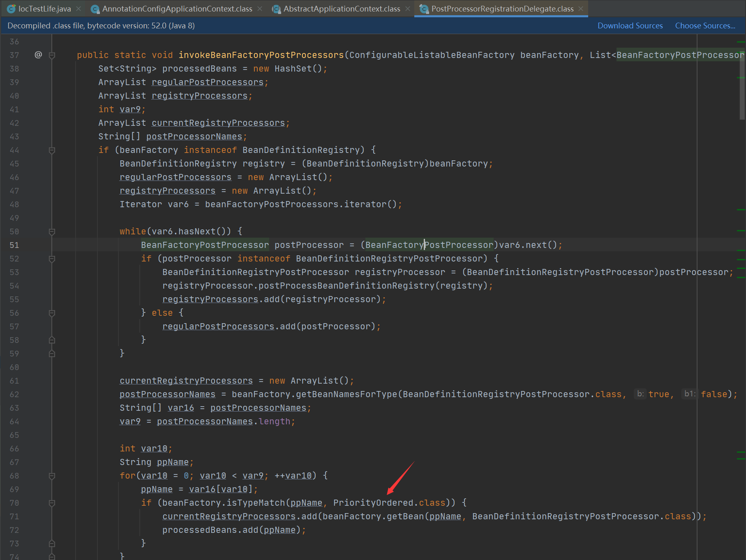This screenshot has height=560, width=746.
Task: Click var16 declaration on line 63
Action: point(181,408)
